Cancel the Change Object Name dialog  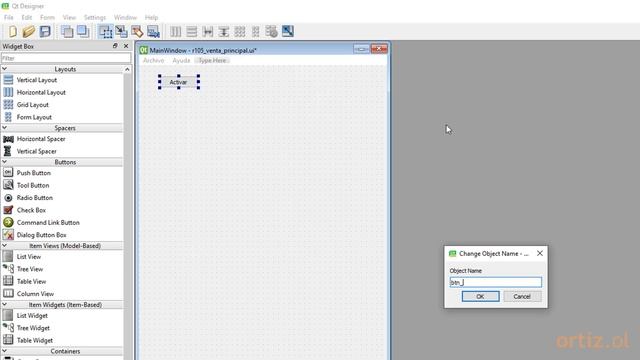(x=522, y=296)
